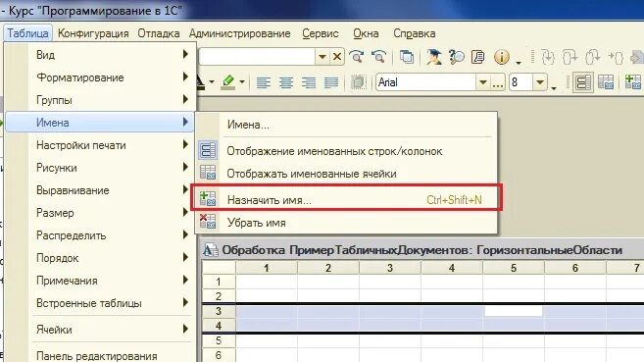Expand the Форматирование submenu
Screen dimensions: 644x362
pos(99,78)
